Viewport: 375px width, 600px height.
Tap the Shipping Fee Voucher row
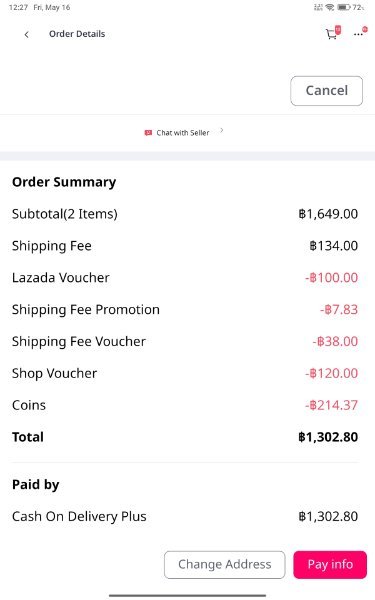[x=185, y=341]
